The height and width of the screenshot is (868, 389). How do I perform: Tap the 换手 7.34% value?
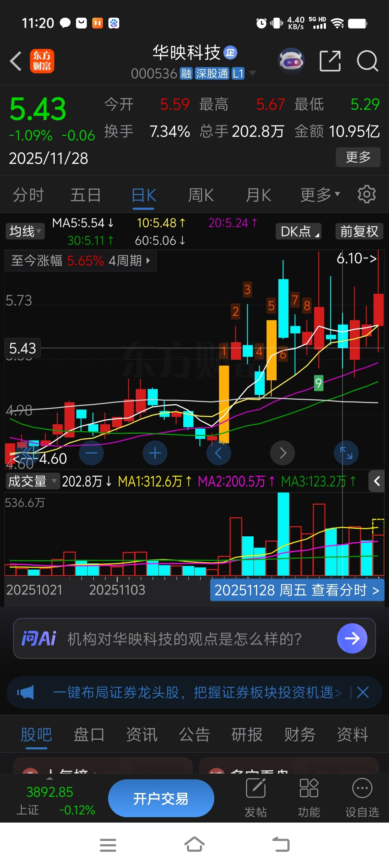tap(170, 132)
